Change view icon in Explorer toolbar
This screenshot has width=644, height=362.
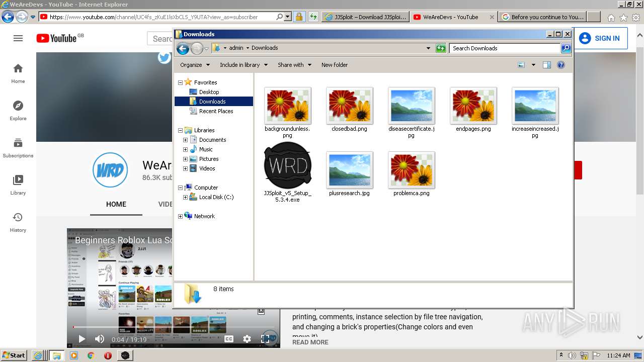click(521, 65)
